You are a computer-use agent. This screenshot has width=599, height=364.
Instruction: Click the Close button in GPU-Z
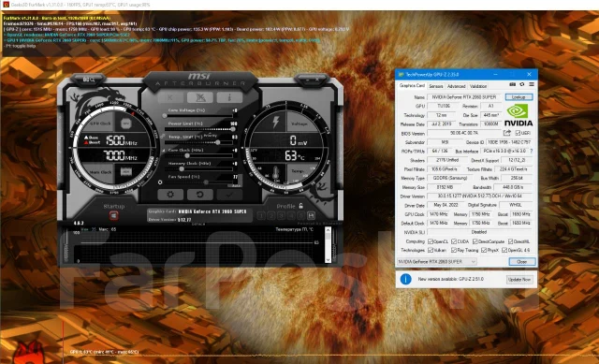tap(522, 262)
